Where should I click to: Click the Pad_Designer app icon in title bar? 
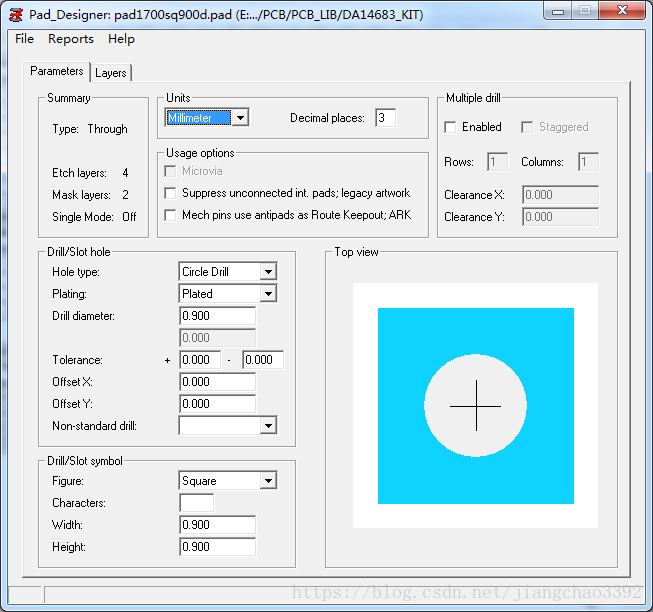[16, 12]
